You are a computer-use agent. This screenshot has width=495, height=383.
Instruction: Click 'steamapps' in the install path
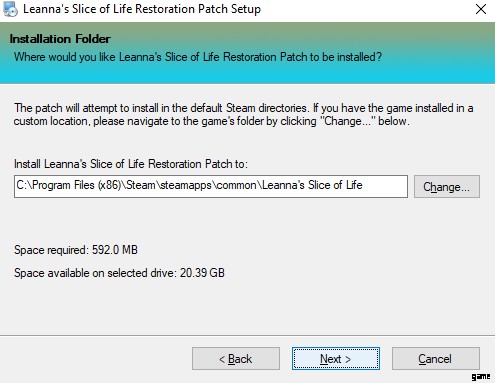click(186, 185)
